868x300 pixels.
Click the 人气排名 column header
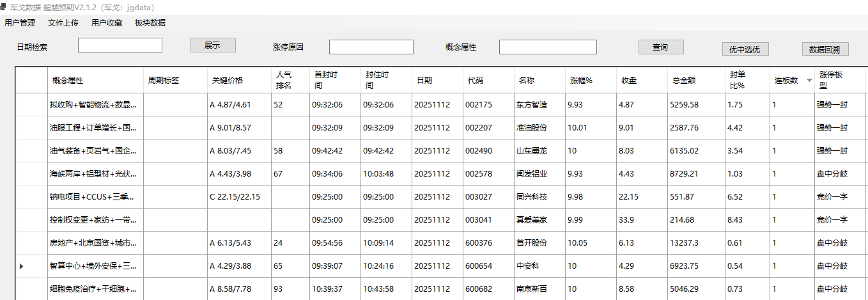click(290, 81)
